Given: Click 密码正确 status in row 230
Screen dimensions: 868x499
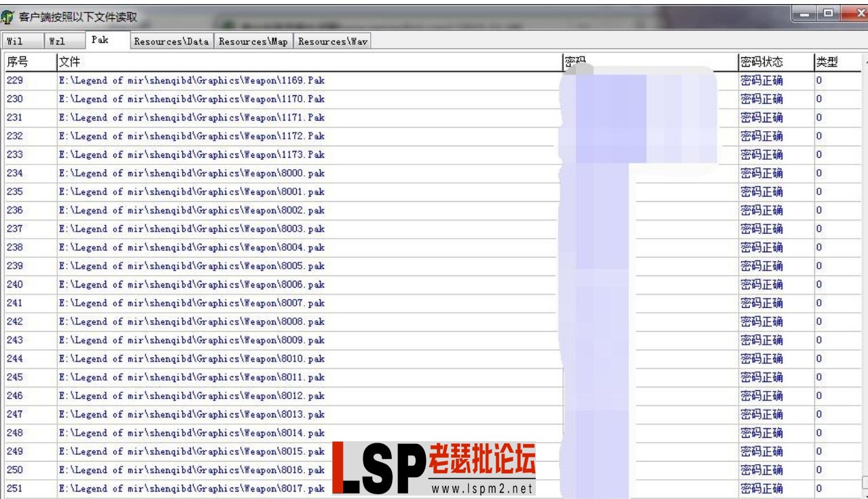Looking at the screenshot, I should pyautogui.click(x=761, y=99).
